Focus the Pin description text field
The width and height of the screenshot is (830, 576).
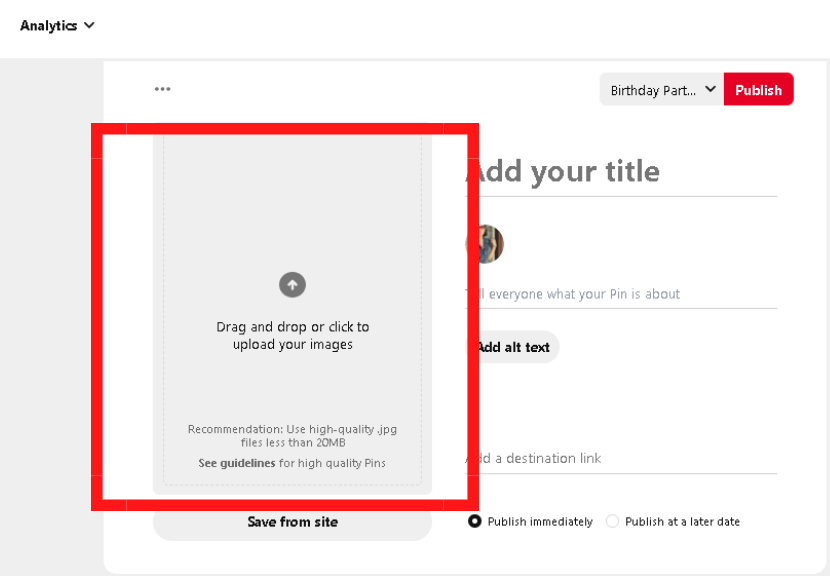click(620, 294)
